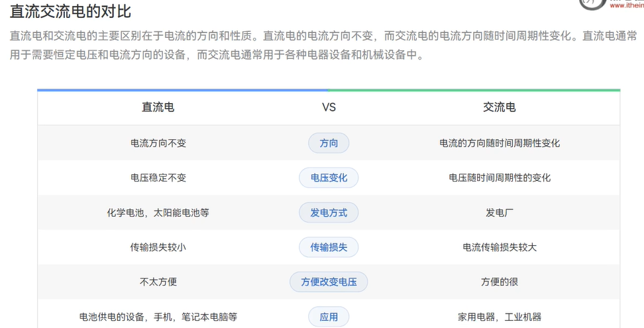This screenshot has width=644, height=328.
Task: Click the 不太方便 table cell
Action: coord(158,282)
